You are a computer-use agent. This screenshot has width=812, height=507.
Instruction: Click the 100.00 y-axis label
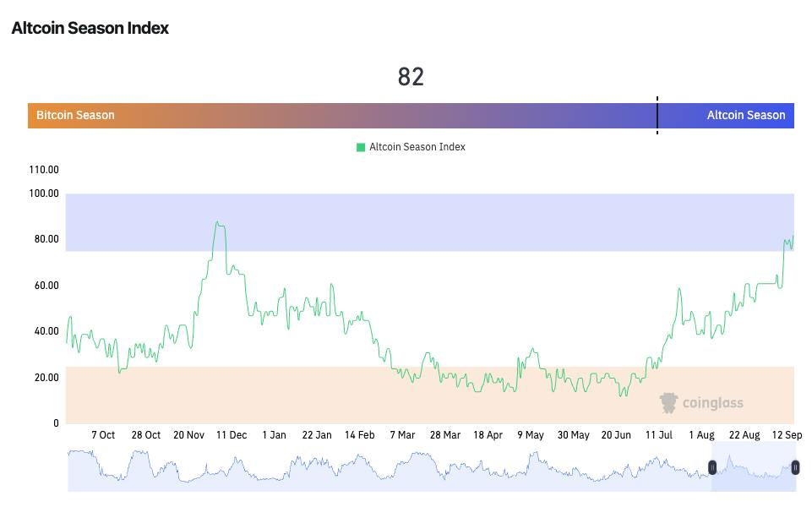click(x=44, y=194)
